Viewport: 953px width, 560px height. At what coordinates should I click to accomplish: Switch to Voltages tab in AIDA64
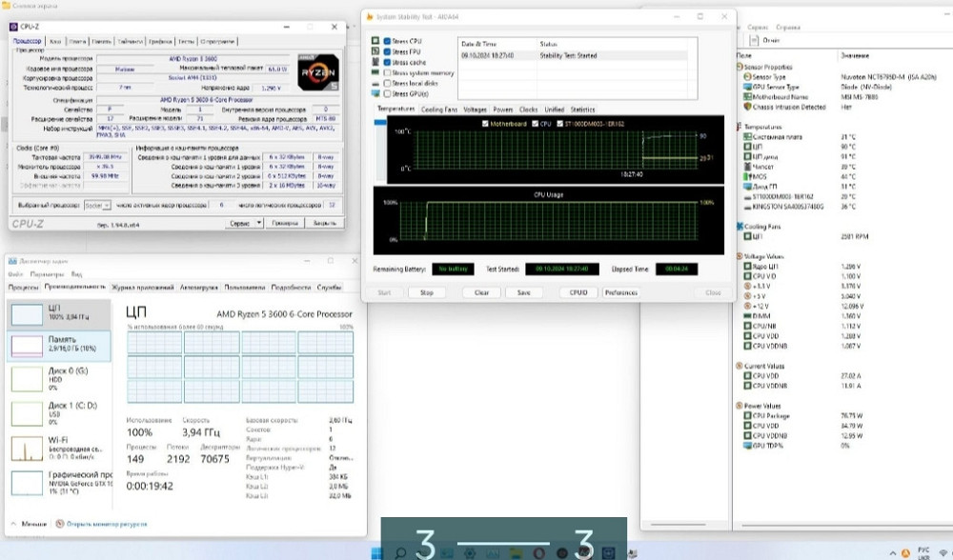click(475, 110)
